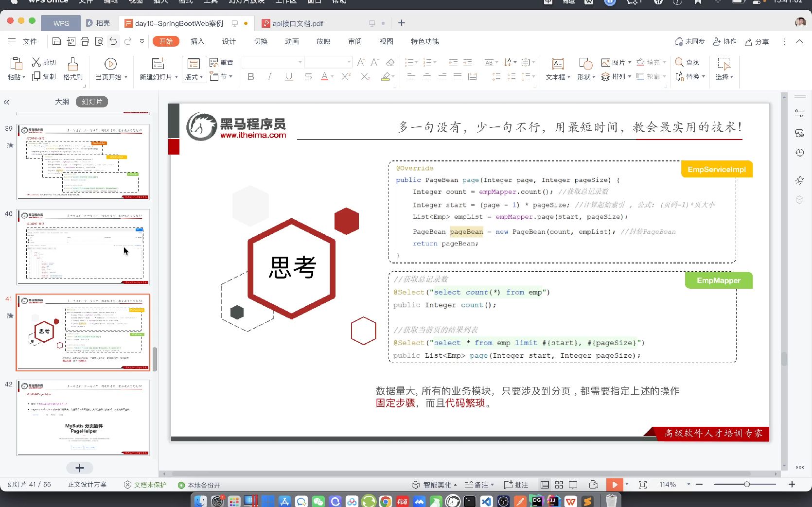The image size is (812, 507).
Task: Open the Animation (动画) ribbon tab
Action: click(x=292, y=42)
